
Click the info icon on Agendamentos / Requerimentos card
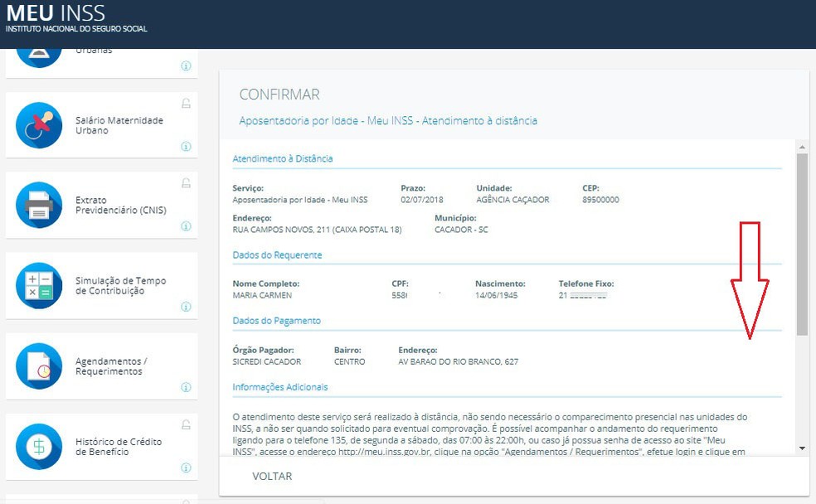(x=187, y=385)
